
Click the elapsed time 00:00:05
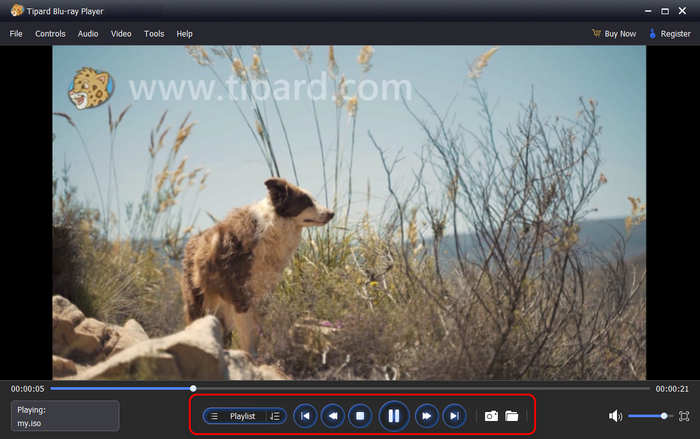pyautogui.click(x=28, y=389)
